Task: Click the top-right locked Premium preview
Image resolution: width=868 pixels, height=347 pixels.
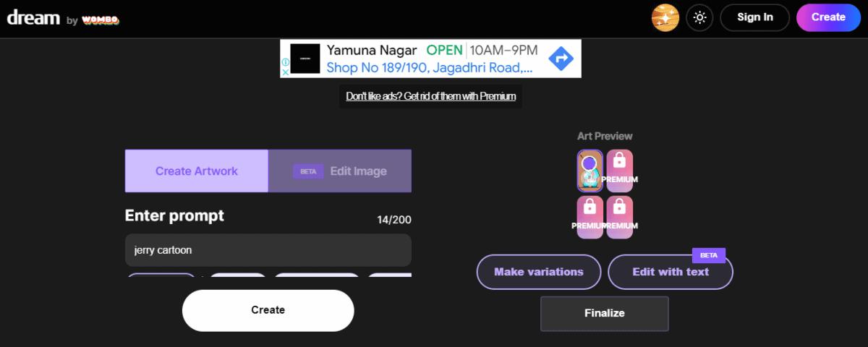Action: 620,171
